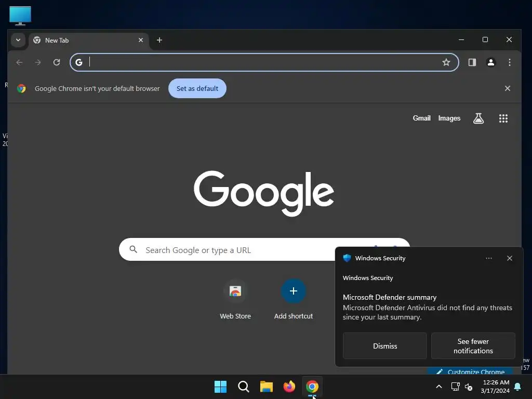
Task: Dismiss the default browser infobar
Action: [507, 88]
